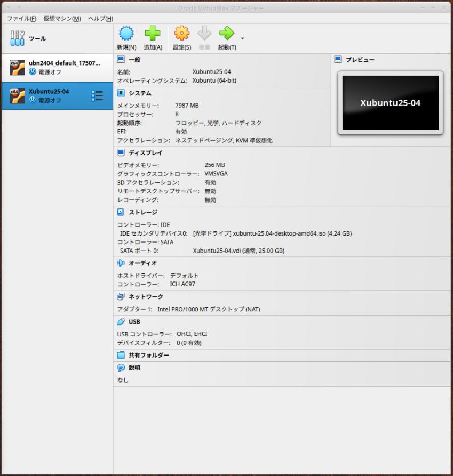Open the Xubuntu25-04 list menu icon
This screenshot has height=476, width=453.
pyautogui.click(x=97, y=95)
